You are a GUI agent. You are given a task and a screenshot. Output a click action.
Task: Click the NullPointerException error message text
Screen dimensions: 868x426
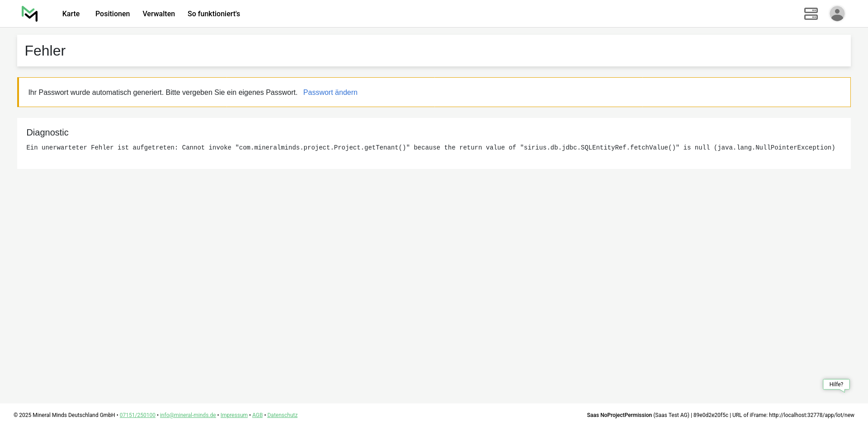pyautogui.click(x=430, y=148)
